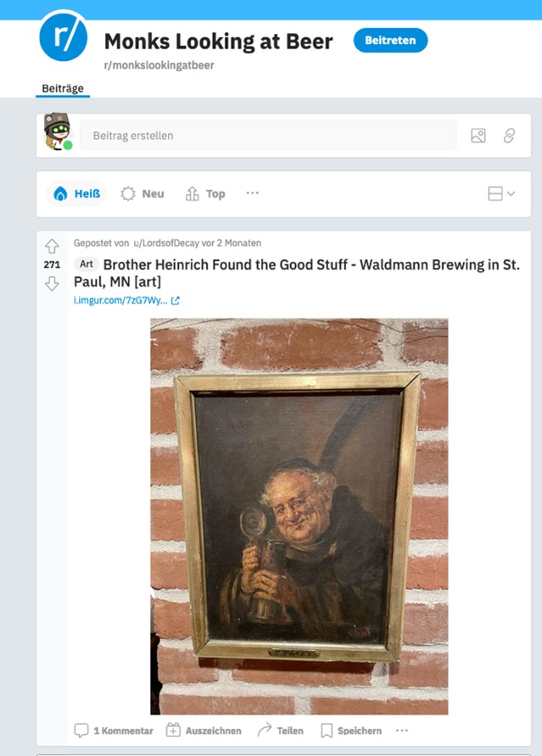The height and width of the screenshot is (756, 542).
Task: Click the link attachment icon in create post
Action: pyautogui.click(x=509, y=136)
